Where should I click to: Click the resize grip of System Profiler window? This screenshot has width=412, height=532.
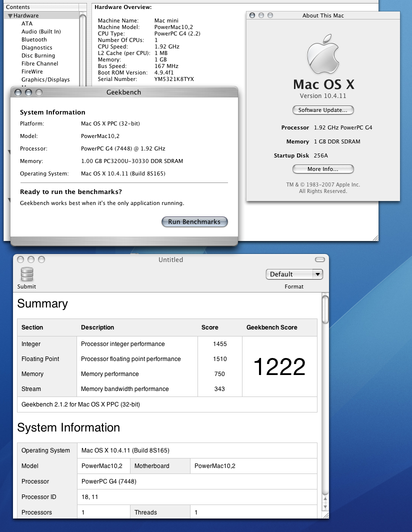click(x=375, y=238)
